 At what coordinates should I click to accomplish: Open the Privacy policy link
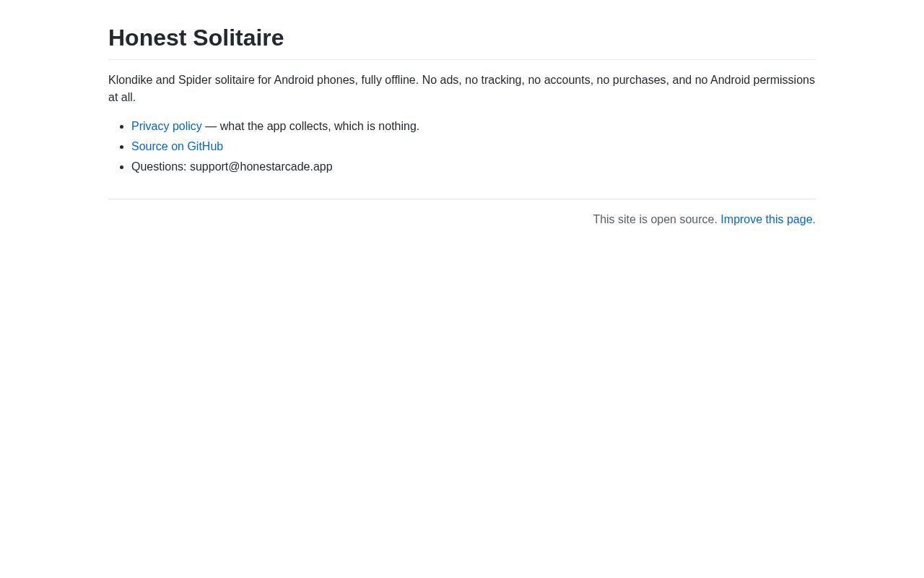[167, 126]
